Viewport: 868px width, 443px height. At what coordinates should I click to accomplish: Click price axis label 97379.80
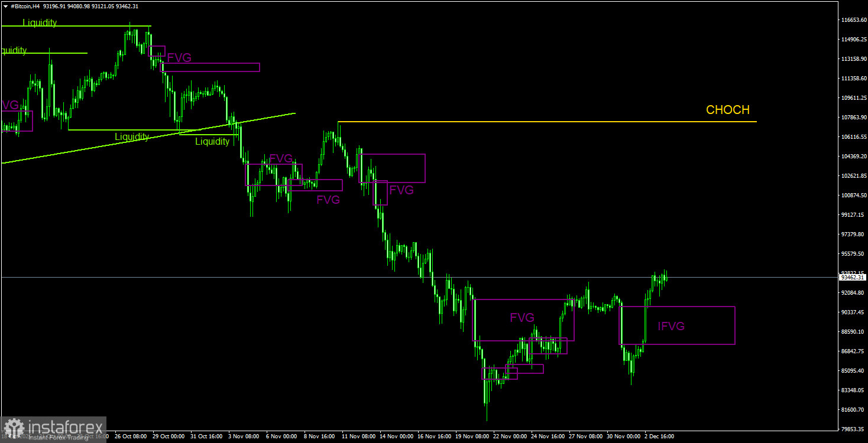point(853,234)
